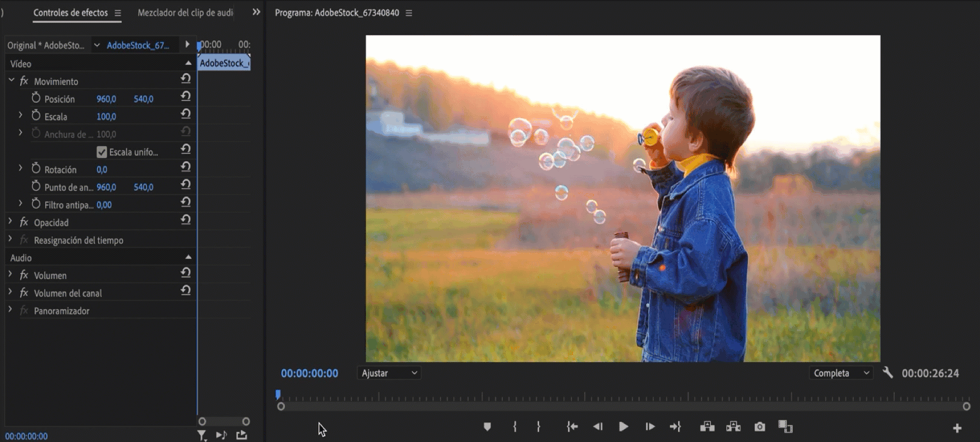Reset the Escala uniforme parameter
This screenshot has width=980, height=442.
click(186, 149)
